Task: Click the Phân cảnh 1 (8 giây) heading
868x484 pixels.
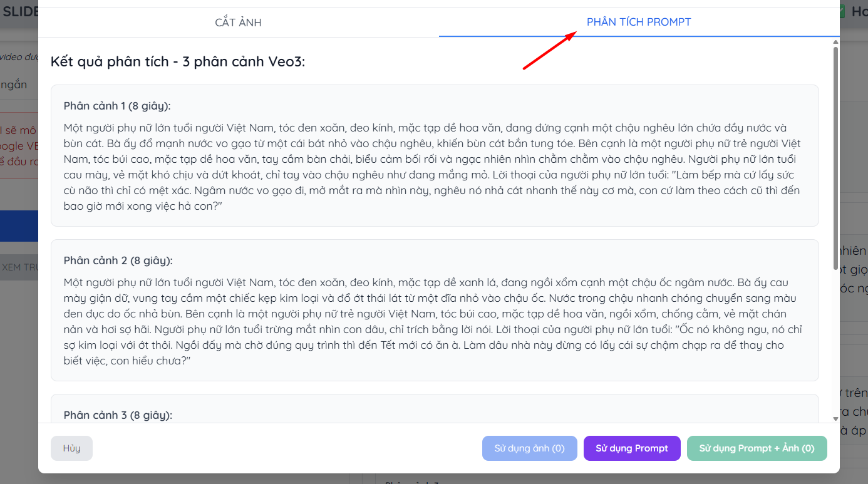Action: pos(117,106)
